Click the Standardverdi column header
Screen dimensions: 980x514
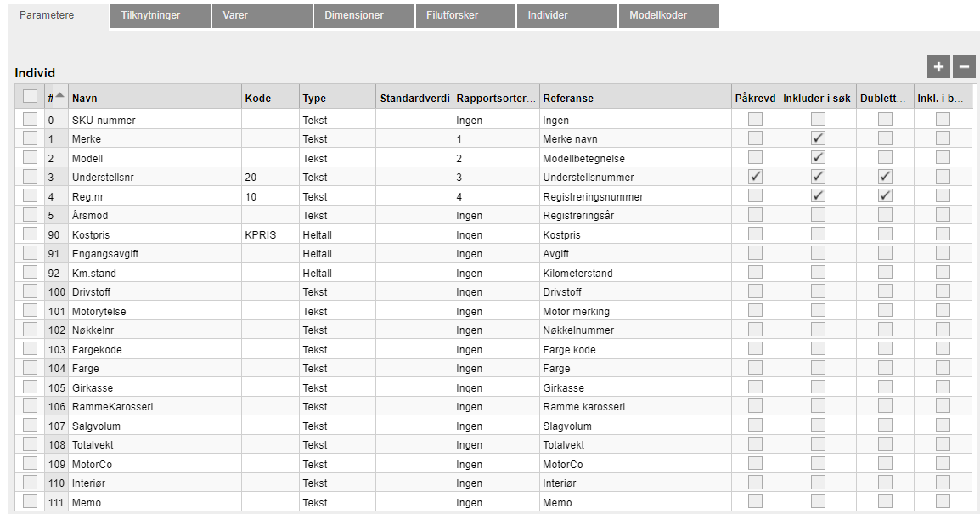click(x=414, y=98)
